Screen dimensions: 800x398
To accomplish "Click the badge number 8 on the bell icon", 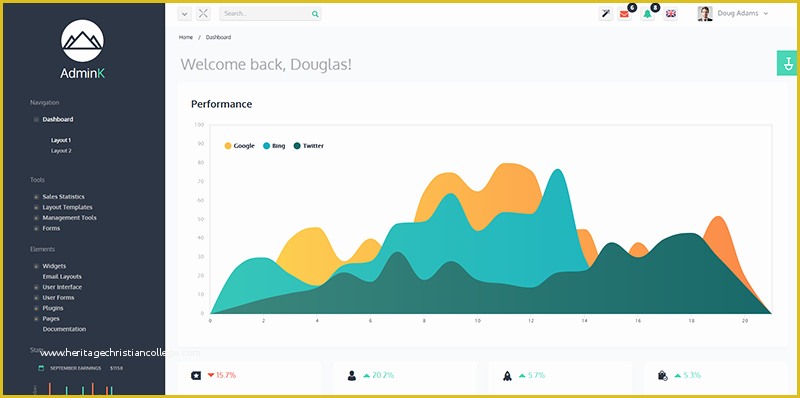I will 655,7.
